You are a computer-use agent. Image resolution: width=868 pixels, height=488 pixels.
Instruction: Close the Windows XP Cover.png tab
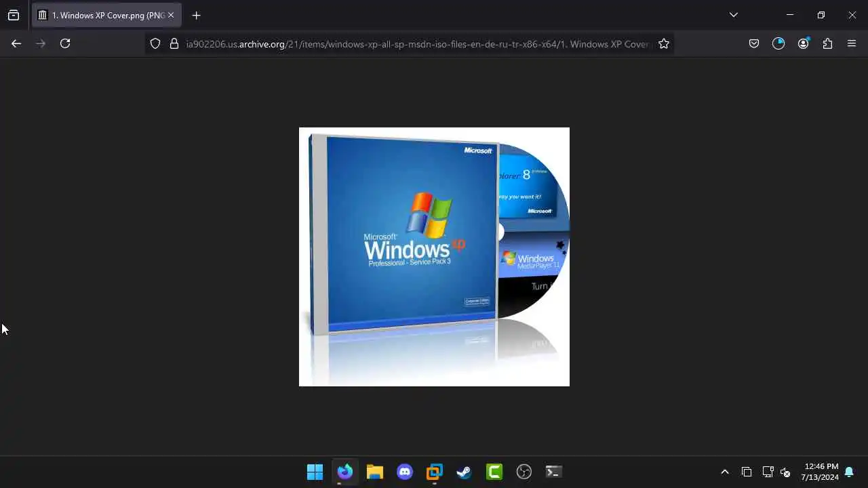171,15
